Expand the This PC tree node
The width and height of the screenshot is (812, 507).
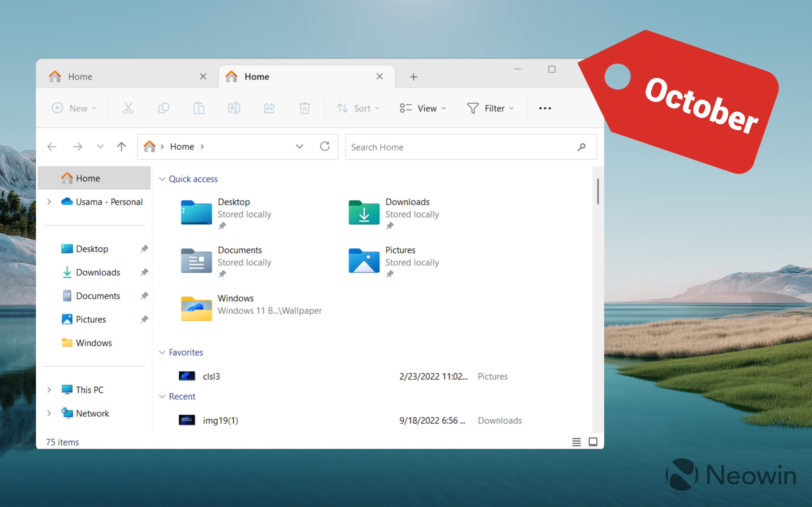coord(49,390)
